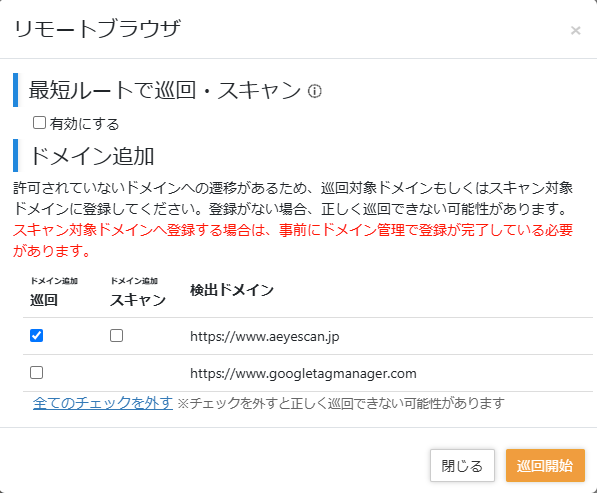Viewport: 597px width, 493px height.
Task: Select the https://www.googletagmanager.com domain text
Action: click(303, 373)
